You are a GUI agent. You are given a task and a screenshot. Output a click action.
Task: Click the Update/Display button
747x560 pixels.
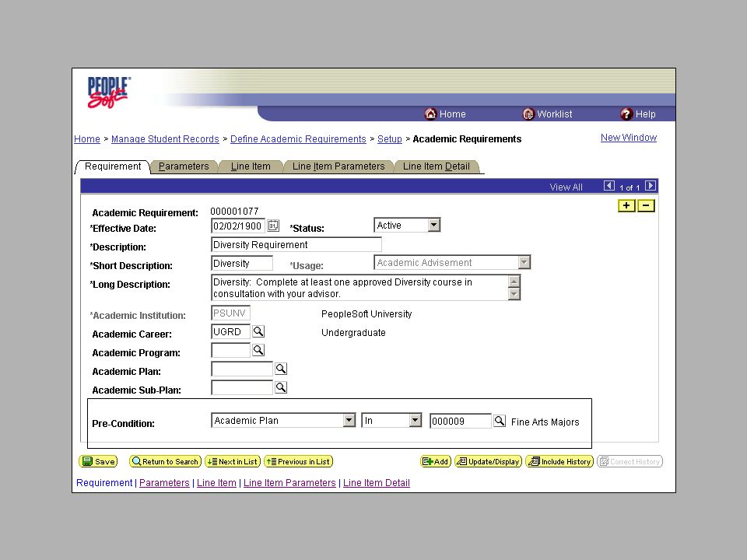point(489,461)
